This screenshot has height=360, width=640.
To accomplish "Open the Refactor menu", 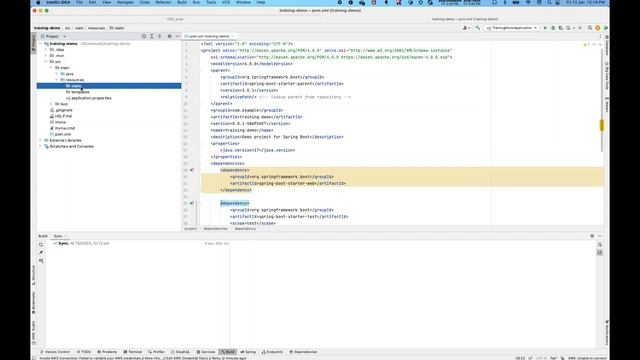I will point(163,2).
